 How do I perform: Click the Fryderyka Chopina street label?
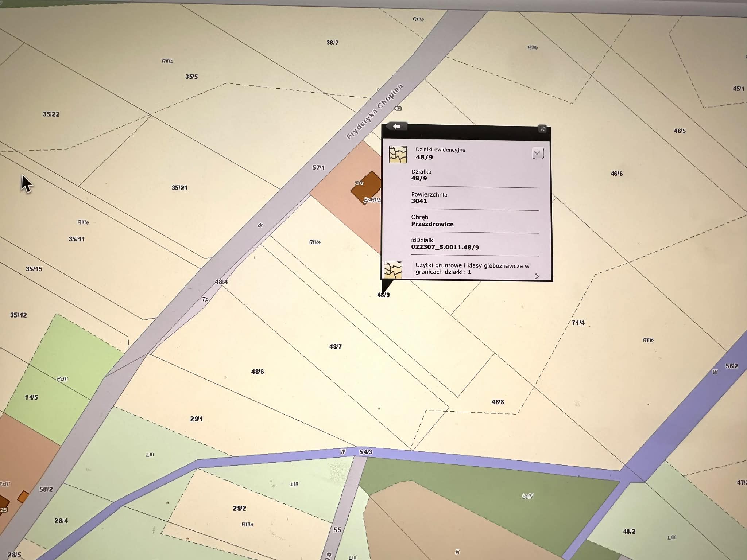pyautogui.click(x=375, y=112)
